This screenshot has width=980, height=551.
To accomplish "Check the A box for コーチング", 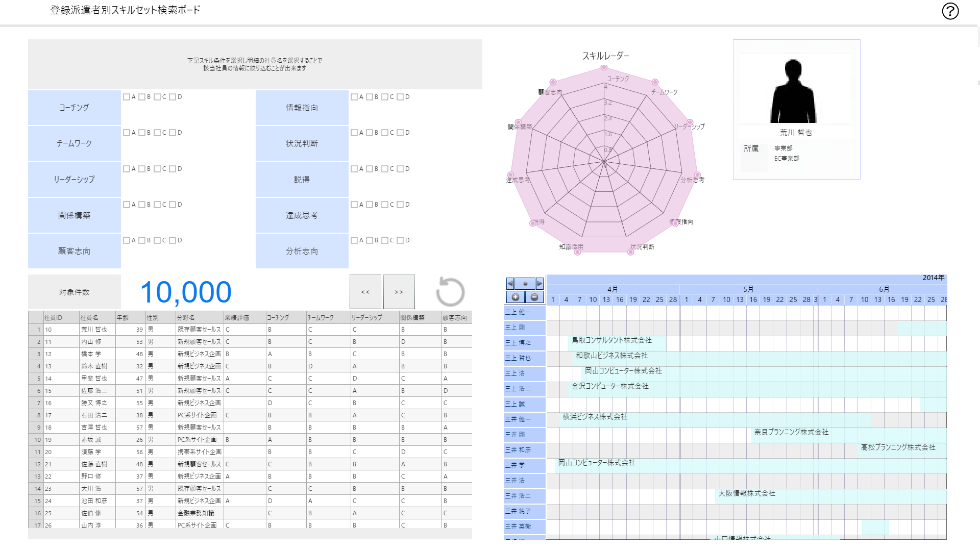I will [127, 97].
